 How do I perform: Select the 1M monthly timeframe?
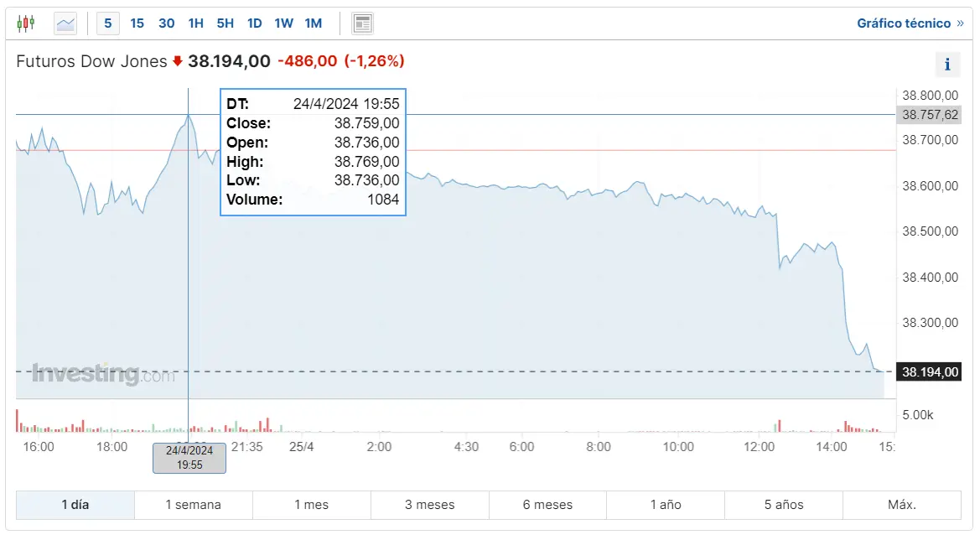(x=313, y=23)
